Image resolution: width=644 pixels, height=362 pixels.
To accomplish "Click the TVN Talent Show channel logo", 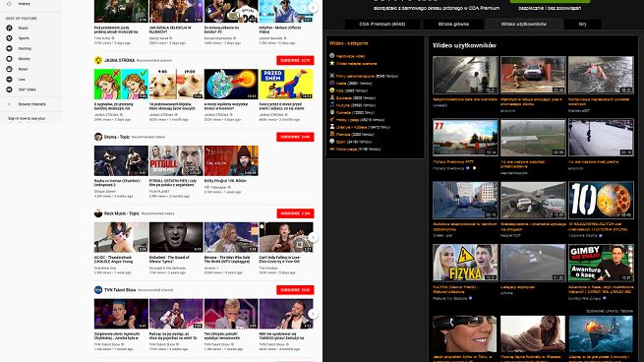I will pos(98,290).
